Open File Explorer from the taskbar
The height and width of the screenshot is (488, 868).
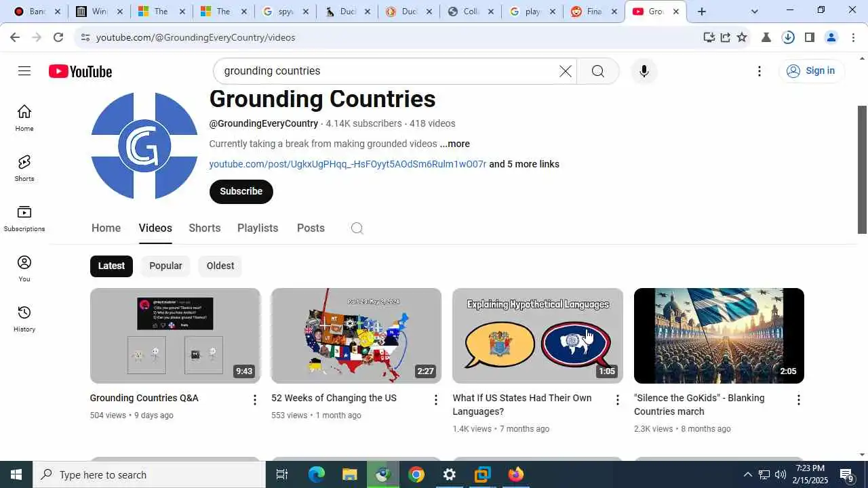349,474
